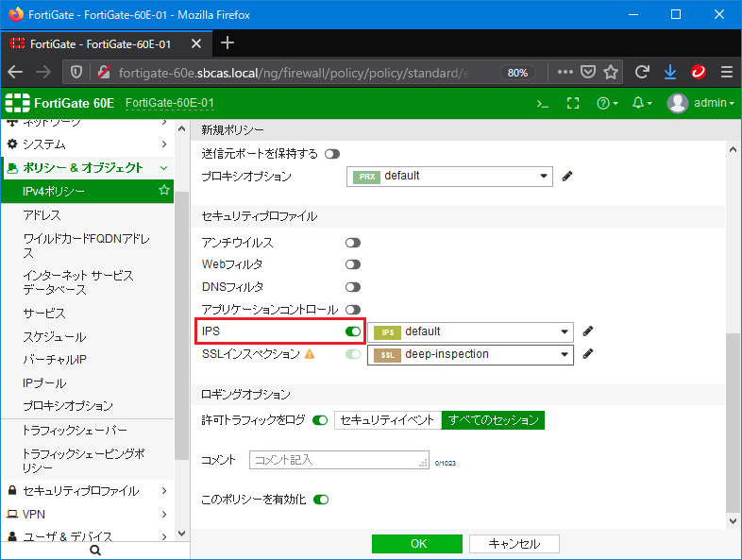Image resolution: width=742 pixels, height=560 pixels.
Task: Open Firefox hamburger menu
Action: pos(727,73)
